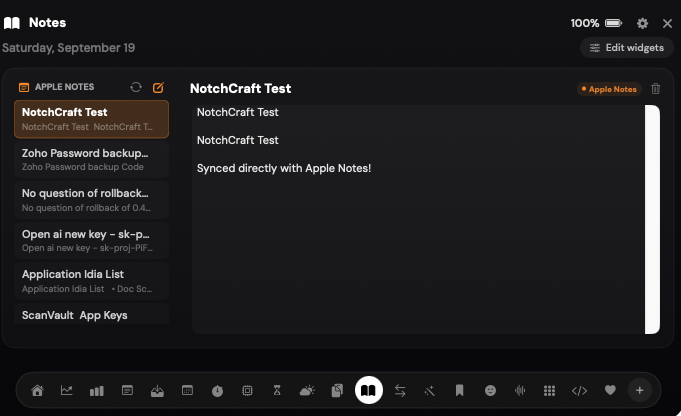This screenshot has width=681, height=416.
Task: Click the 100% battery indicator
Action: click(596, 23)
